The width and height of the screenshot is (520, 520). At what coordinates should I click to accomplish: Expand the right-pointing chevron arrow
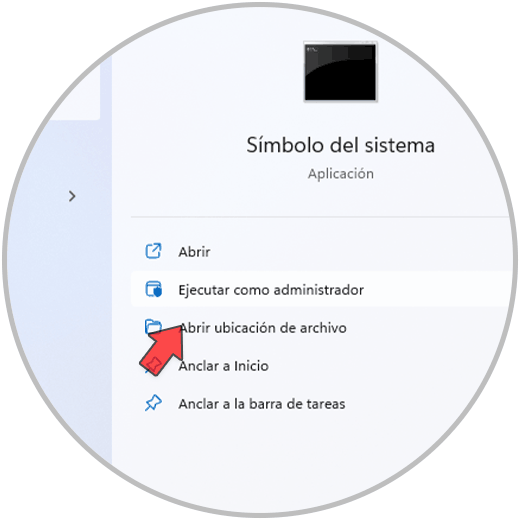(72, 196)
